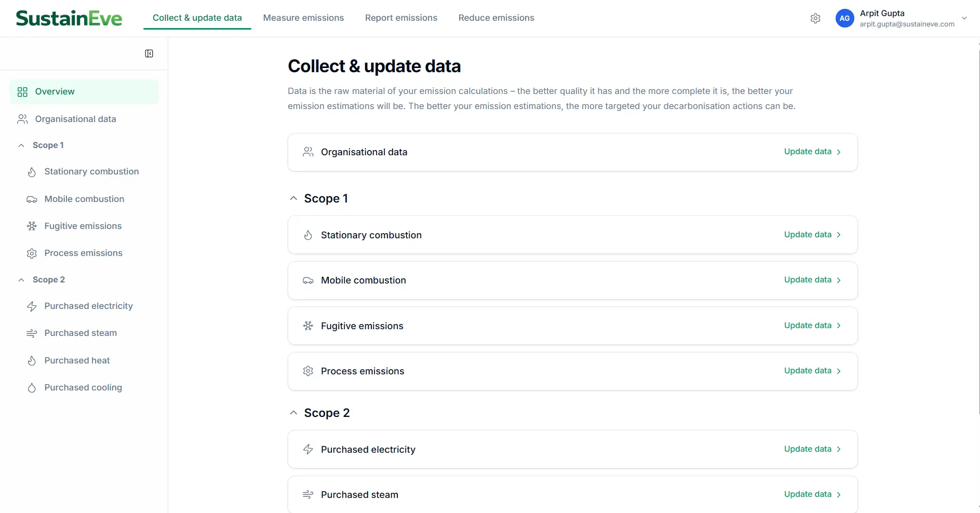Click the SustainEve logo

(x=69, y=18)
